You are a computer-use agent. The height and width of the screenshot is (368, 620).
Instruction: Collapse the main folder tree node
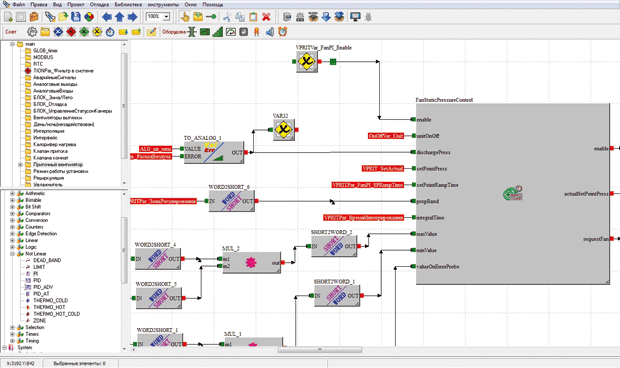tap(12, 44)
